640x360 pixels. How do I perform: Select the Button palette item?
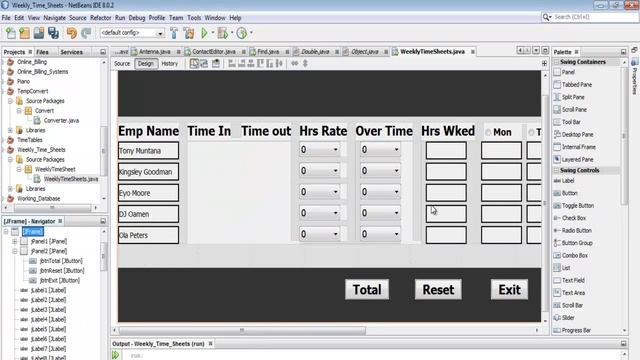(566, 193)
